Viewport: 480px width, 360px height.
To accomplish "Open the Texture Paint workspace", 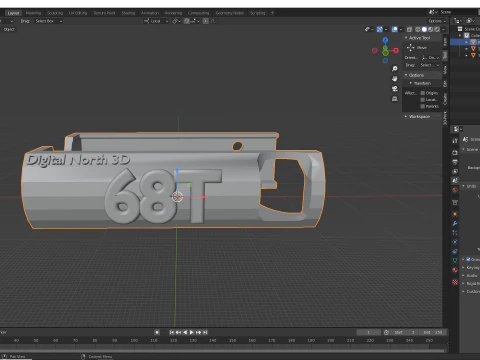I will point(104,13).
